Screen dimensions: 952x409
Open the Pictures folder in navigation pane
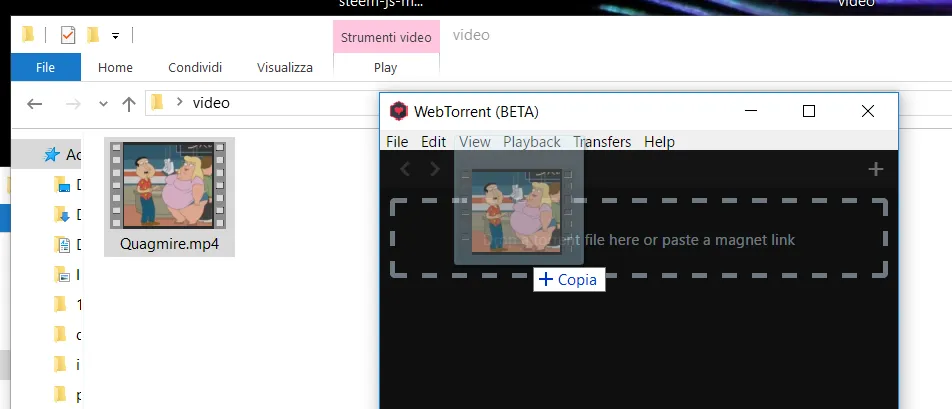click(x=61, y=274)
